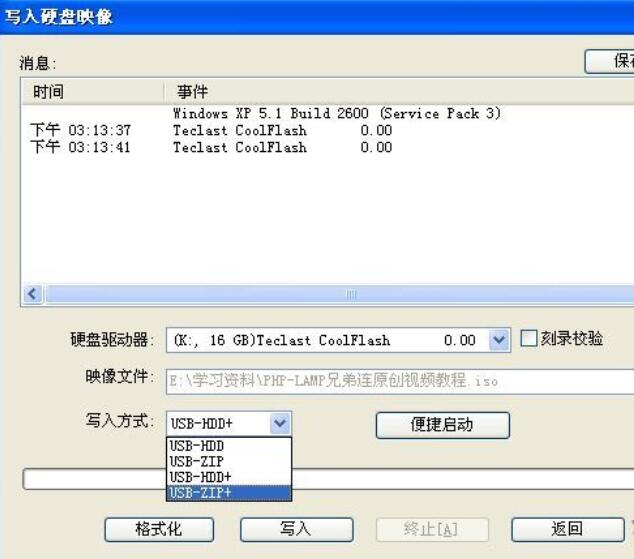The height and width of the screenshot is (559, 634).
Task: Collapse the 写入方式 dropdown arrow
Action: 280,423
